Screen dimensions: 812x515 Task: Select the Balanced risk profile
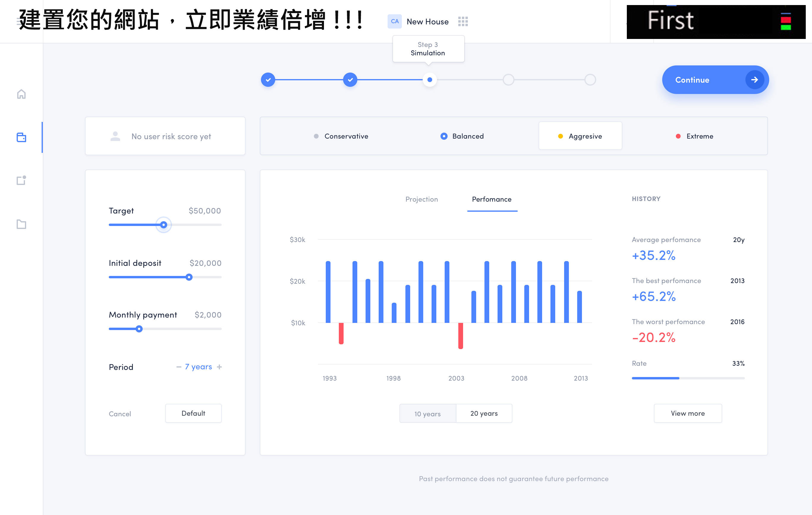[x=462, y=136]
